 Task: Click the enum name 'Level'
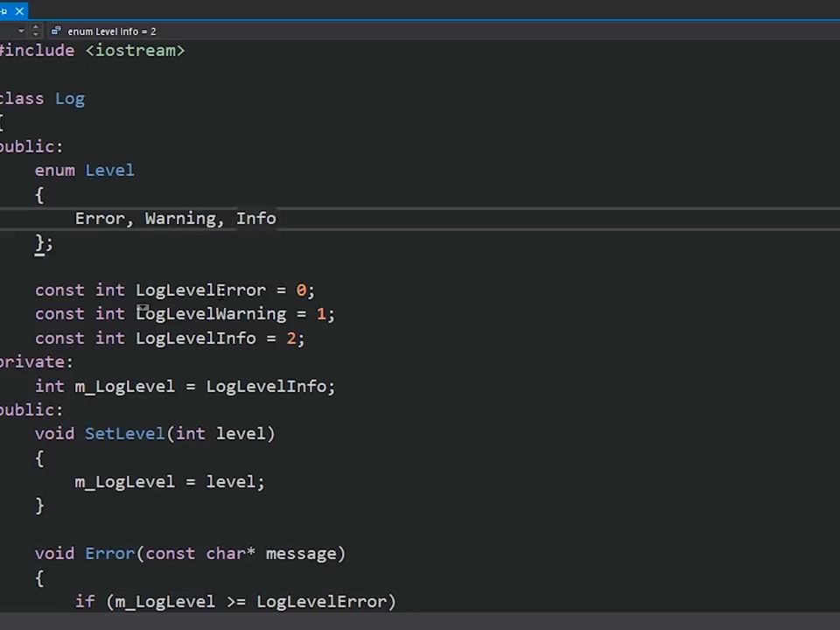pyautogui.click(x=110, y=171)
